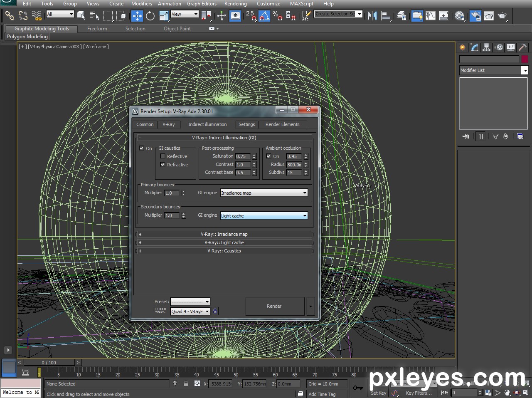Open the MAXScript menu
The width and height of the screenshot is (532, 398).
[x=302, y=3]
